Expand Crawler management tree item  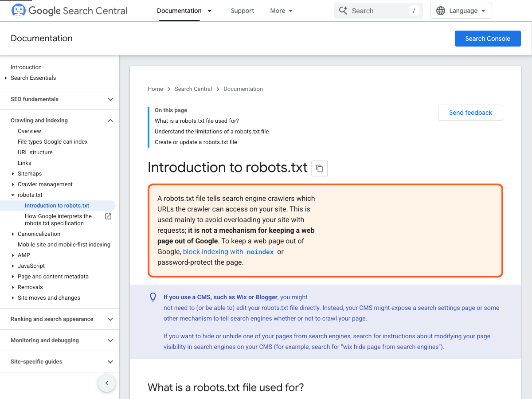[x=13, y=184]
